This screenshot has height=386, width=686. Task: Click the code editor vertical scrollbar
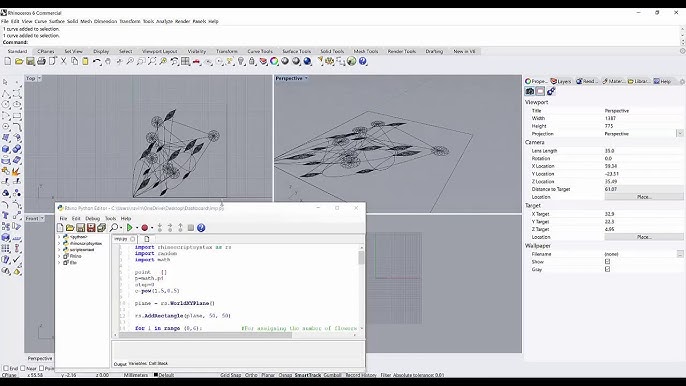(361, 289)
